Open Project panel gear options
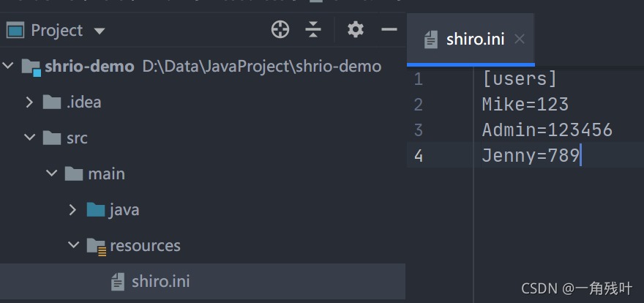The height and width of the screenshot is (303, 644). pos(355,30)
